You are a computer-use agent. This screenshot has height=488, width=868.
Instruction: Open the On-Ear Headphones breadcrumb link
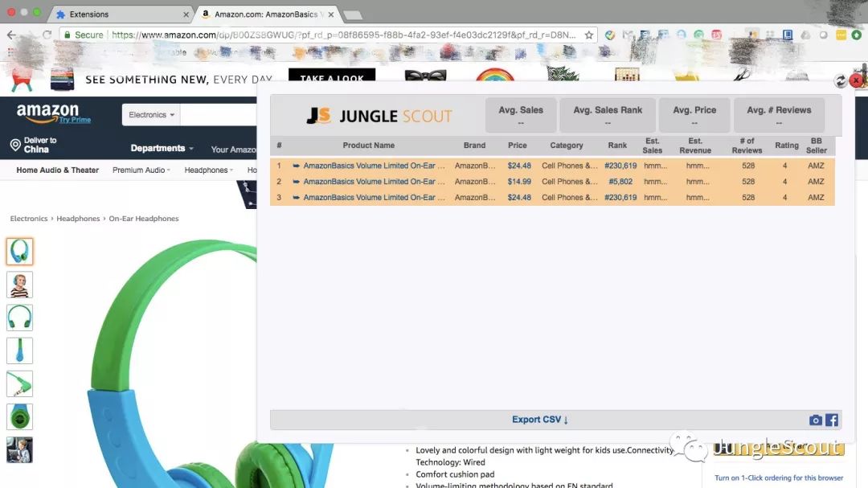coord(143,219)
